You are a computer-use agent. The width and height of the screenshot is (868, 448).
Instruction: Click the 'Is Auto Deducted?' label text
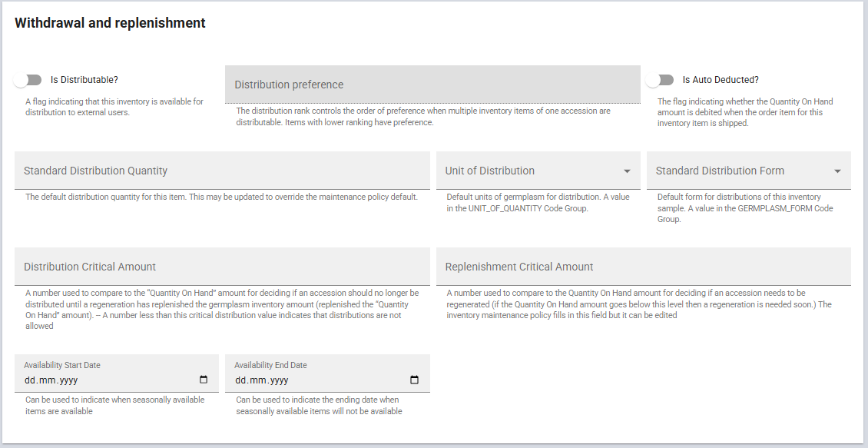click(721, 80)
